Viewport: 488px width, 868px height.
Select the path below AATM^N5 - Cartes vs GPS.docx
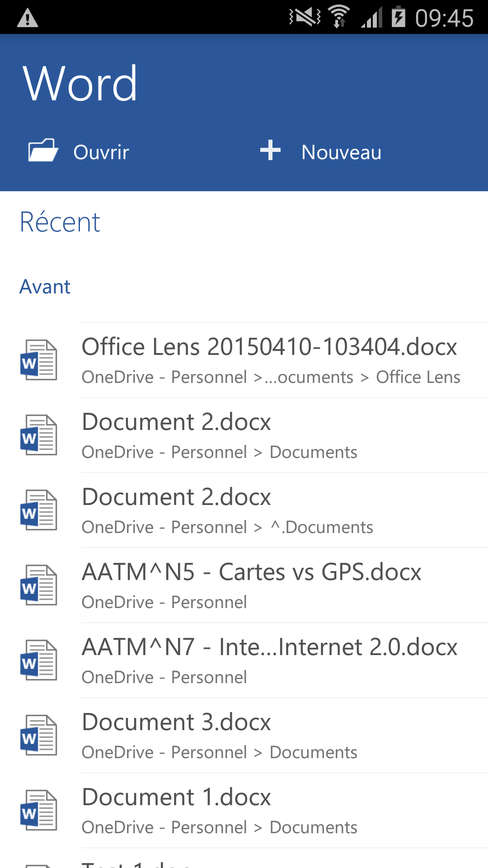tap(164, 602)
